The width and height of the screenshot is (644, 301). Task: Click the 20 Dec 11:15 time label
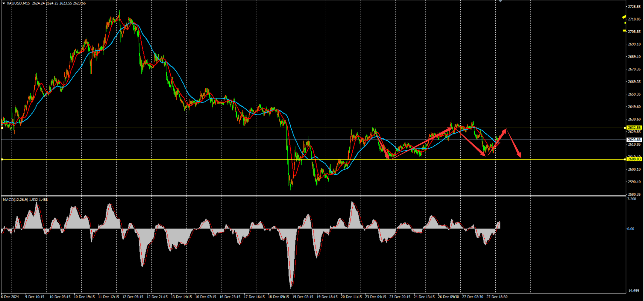[x=351, y=297]
